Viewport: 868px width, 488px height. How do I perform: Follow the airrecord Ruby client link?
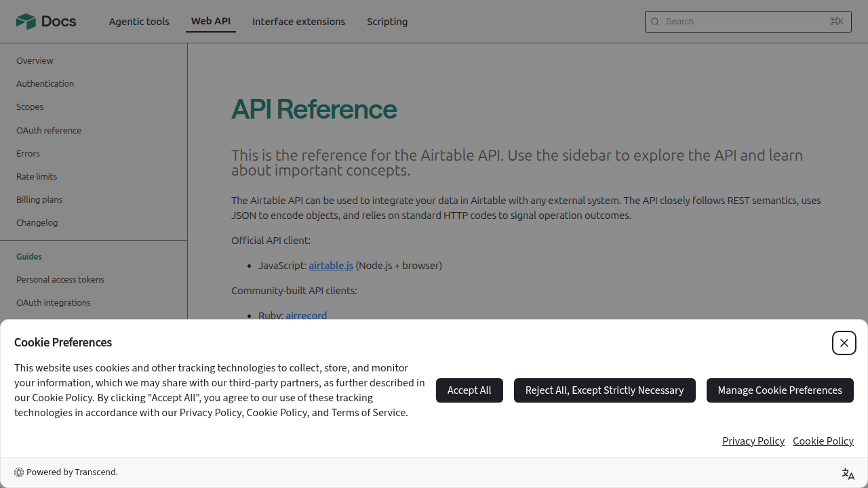coord(306,315)
